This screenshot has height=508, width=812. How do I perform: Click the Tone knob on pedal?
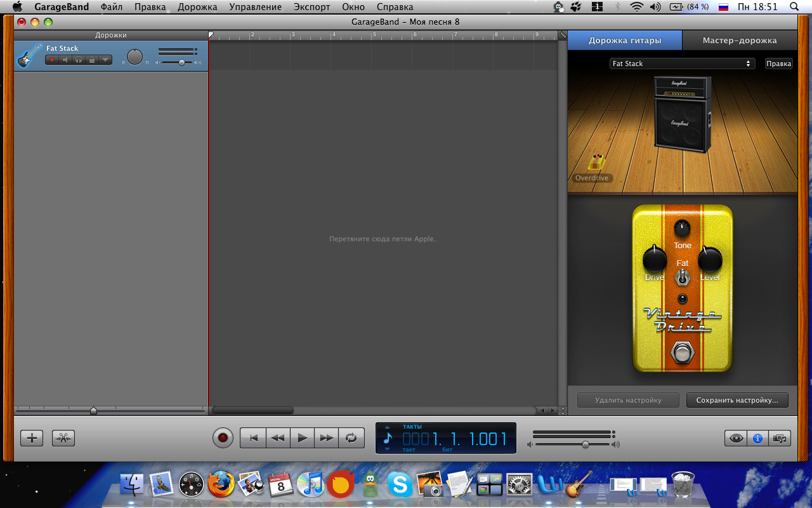point(682,228)
